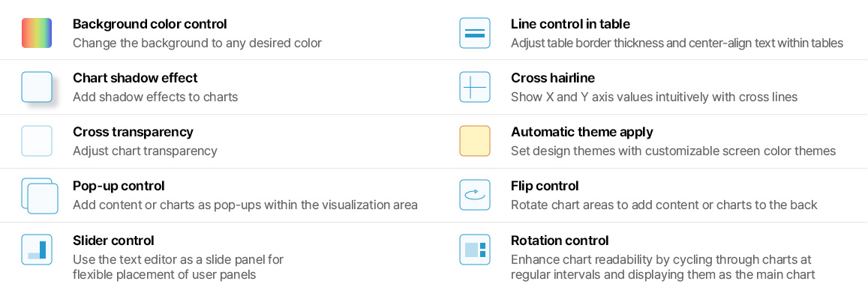The height and width of the screenshot is (296, 868).
Task: Click the Cross transparency square icon
Action: tap(37, 141)
